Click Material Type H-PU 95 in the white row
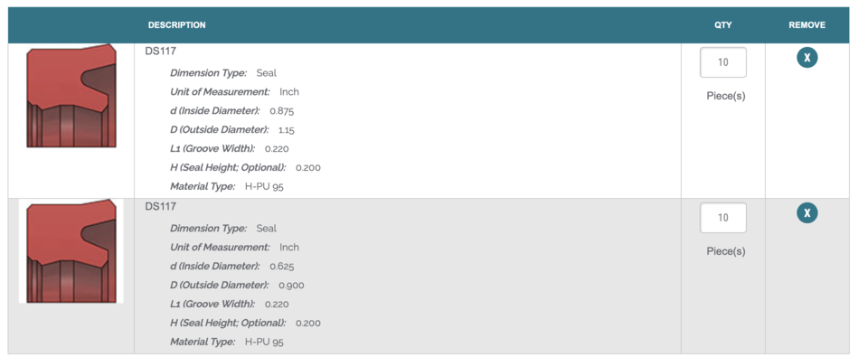The height and width of the screenshot is (357, 868). click(227, 186)
